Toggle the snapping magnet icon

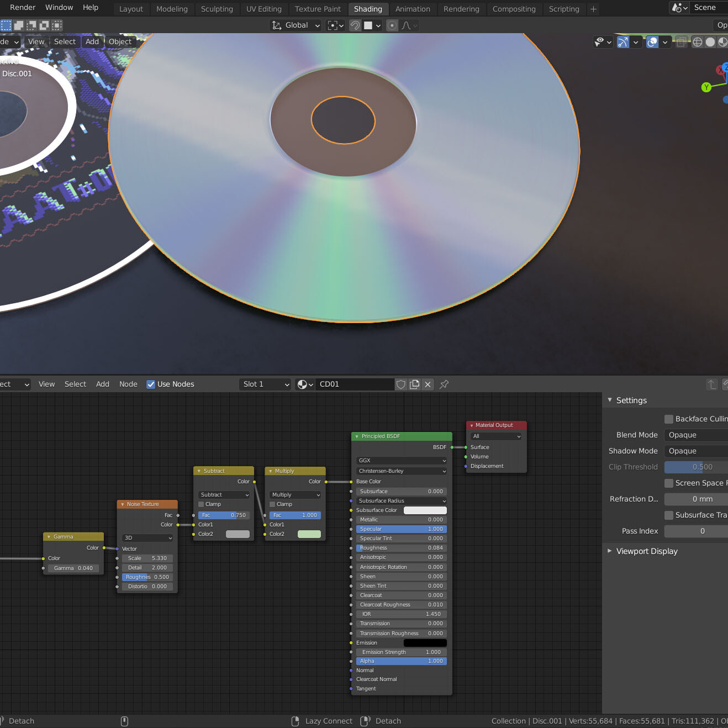click(355, 25)
